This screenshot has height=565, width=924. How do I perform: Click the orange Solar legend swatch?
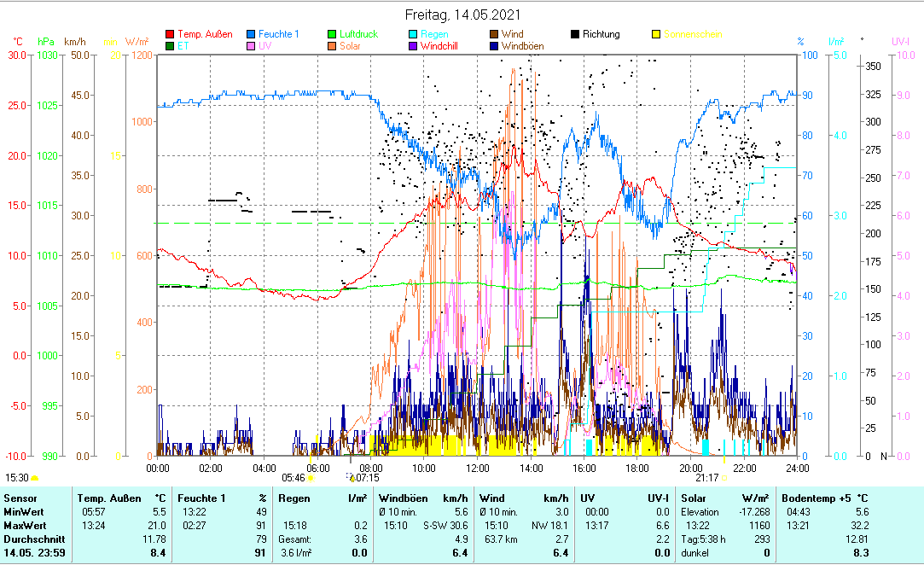tap(332, 46)
